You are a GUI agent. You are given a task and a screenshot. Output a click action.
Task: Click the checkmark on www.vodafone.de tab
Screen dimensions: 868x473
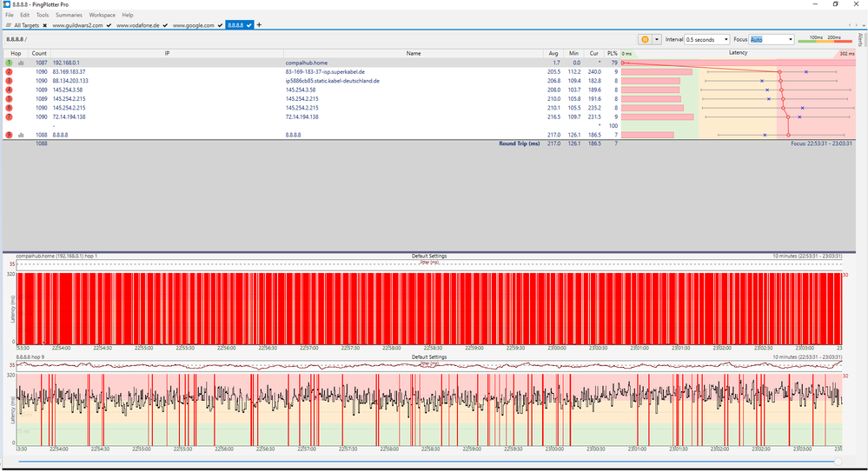[x=165, y=25]
